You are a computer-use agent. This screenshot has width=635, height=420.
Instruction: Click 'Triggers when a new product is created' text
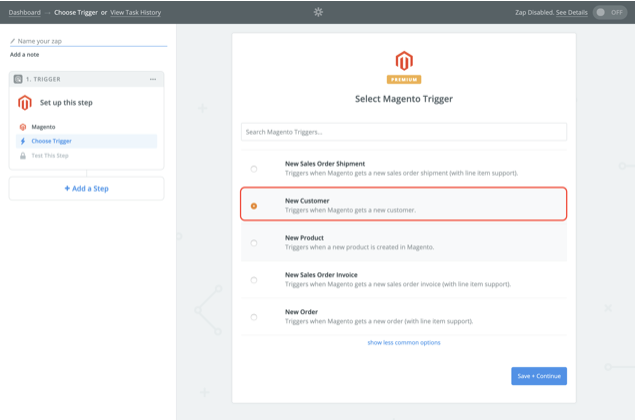(x=359, y=247)
